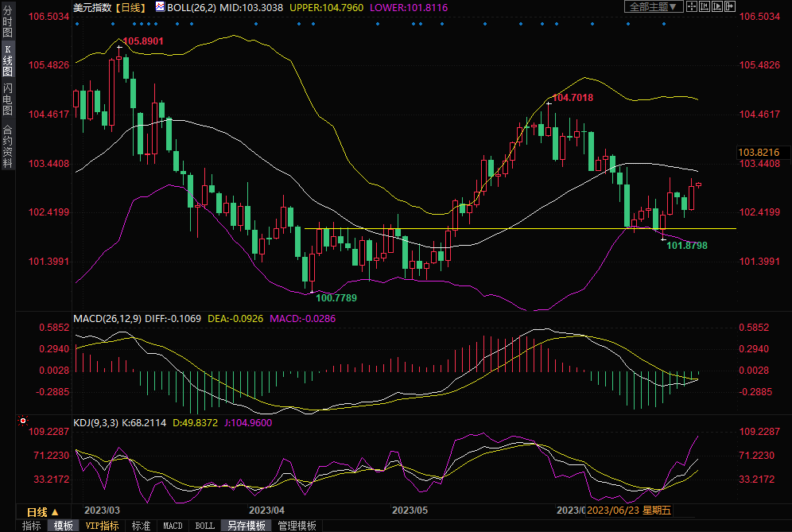
Task: Open the 全部主题 dropdown
Action: [x=654, y=6]
